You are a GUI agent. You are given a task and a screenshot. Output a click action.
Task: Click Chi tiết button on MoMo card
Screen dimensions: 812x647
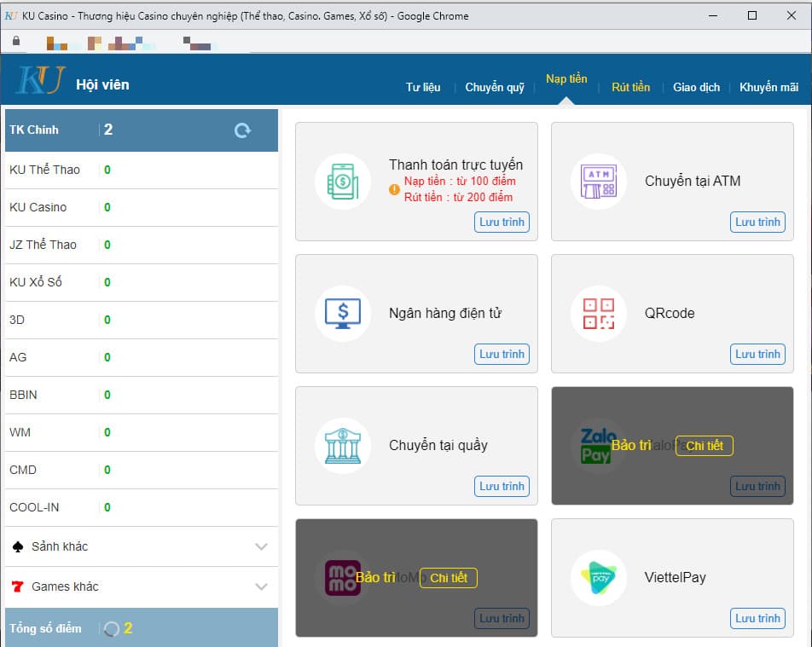point(448,578)
